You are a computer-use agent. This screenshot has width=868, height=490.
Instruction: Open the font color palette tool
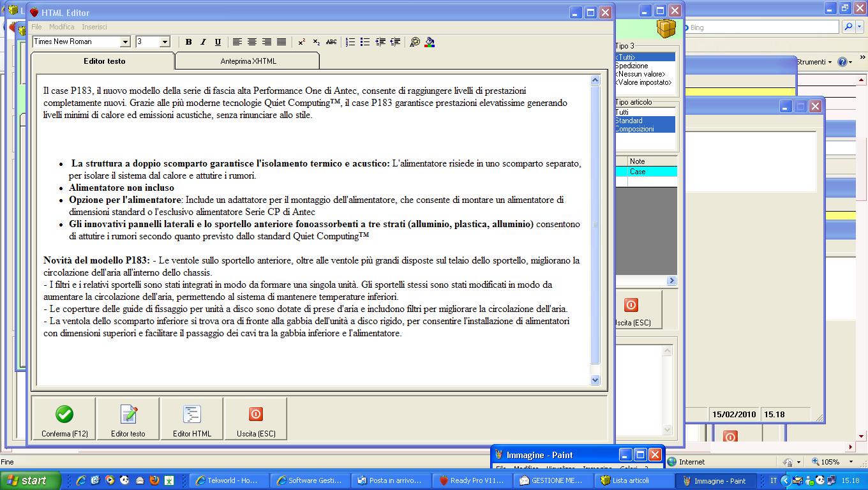(x=415, y=42)
